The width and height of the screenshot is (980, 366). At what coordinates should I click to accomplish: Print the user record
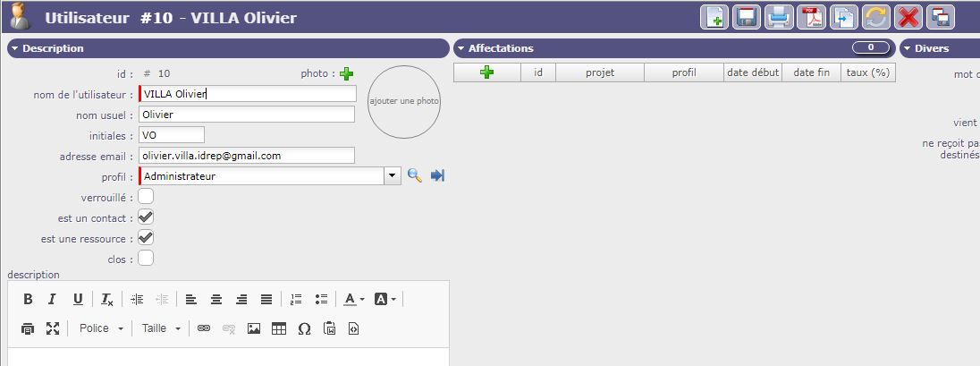(x=779, y=17)
